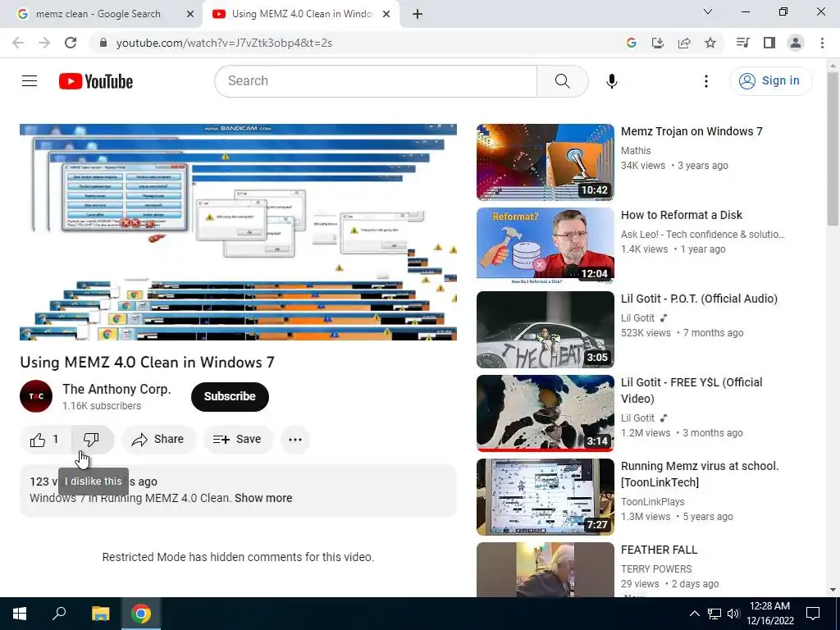Select the Using MEMZ 4.0 Clean tab
Screen dimensions: 840x630
300,14
